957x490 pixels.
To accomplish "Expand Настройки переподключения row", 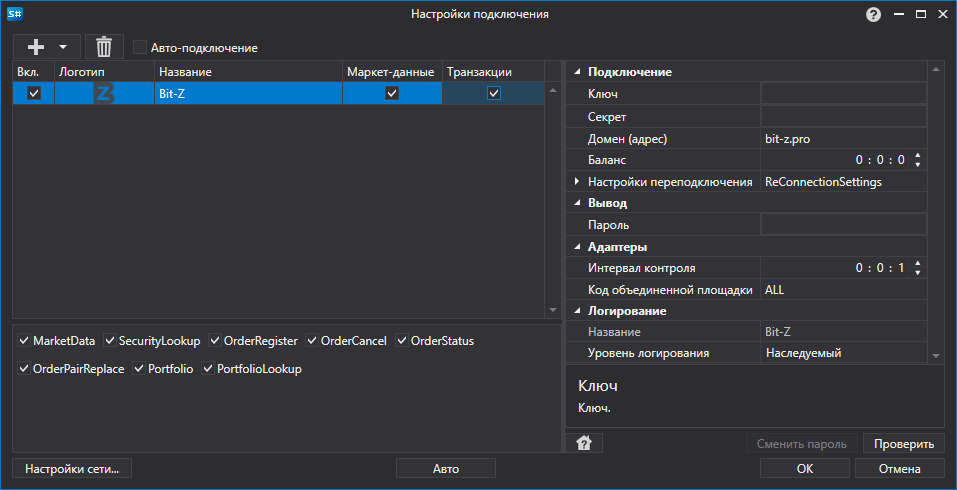I will 577,182.
